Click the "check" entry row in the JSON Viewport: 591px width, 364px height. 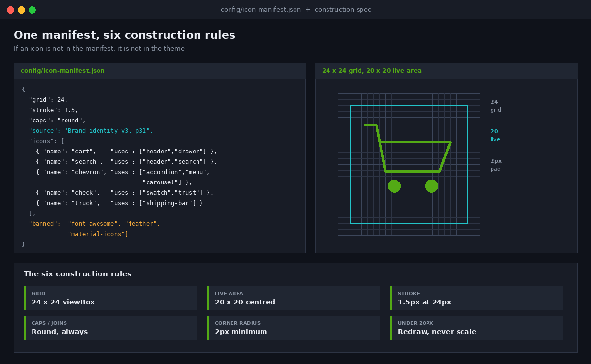[x=125, y=193]
